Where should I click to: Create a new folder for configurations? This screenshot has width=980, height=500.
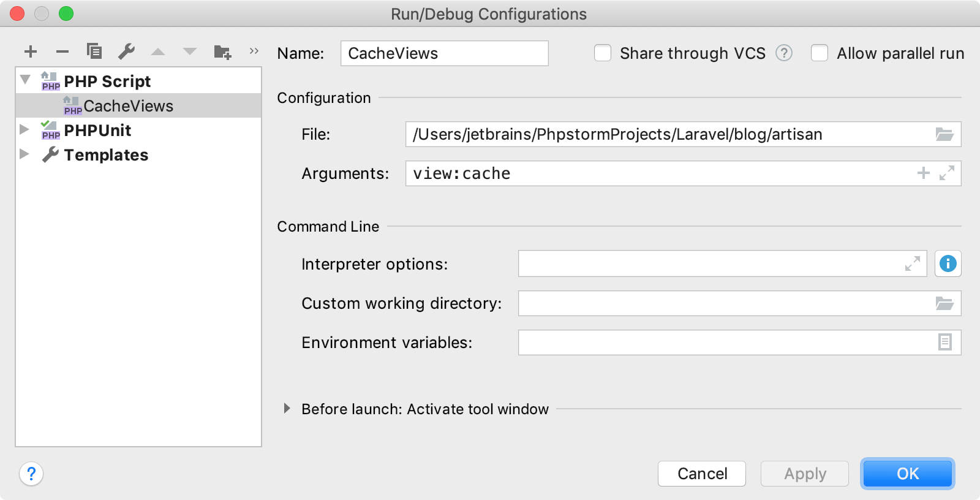[222, 51]
